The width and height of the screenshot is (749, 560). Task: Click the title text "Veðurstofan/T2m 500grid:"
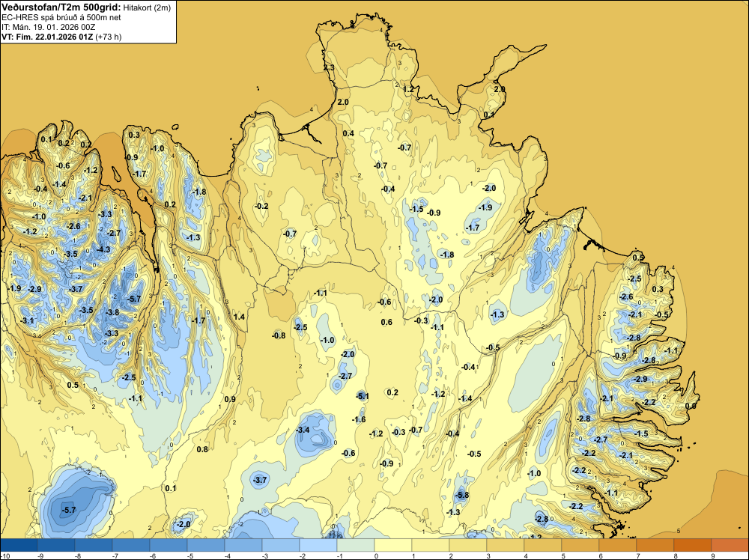point(61,7)
